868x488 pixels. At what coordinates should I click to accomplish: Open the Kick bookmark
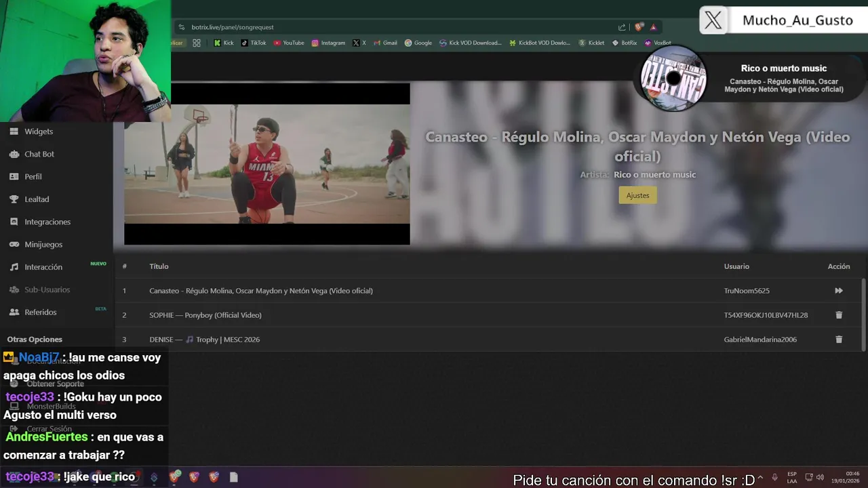[x=224, y=43]
